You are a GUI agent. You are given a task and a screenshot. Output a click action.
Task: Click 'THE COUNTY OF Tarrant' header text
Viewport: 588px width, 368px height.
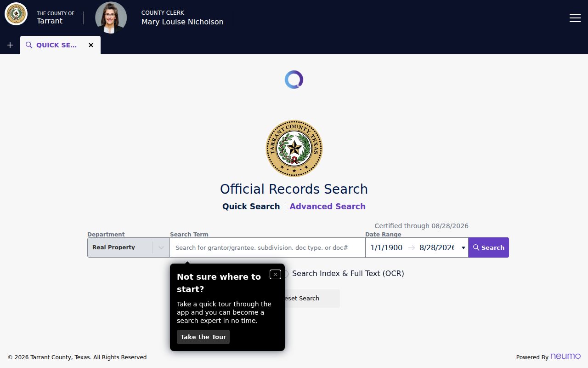click(56, 17)
